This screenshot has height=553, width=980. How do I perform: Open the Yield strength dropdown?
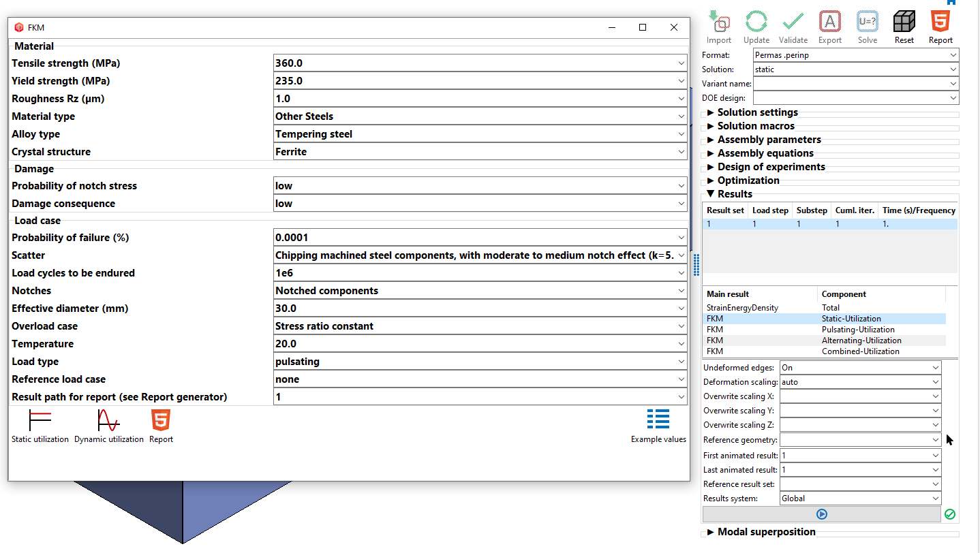(682, 81)
